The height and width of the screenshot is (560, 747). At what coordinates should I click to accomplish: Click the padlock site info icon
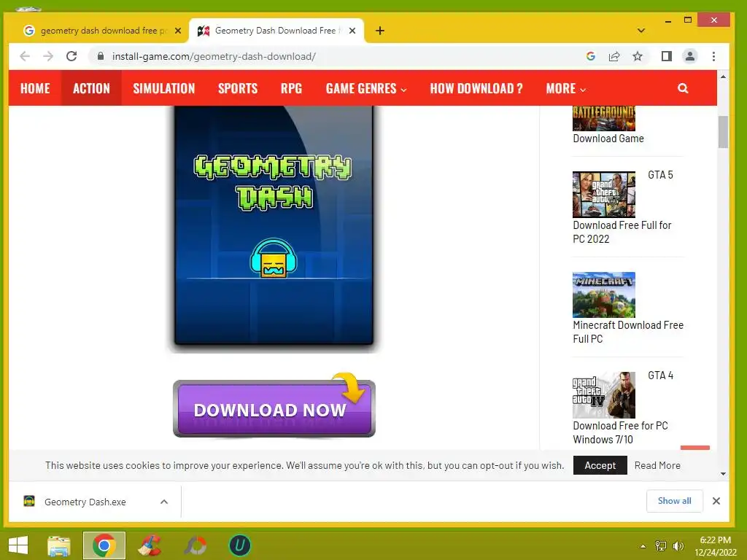pos(101,56)
